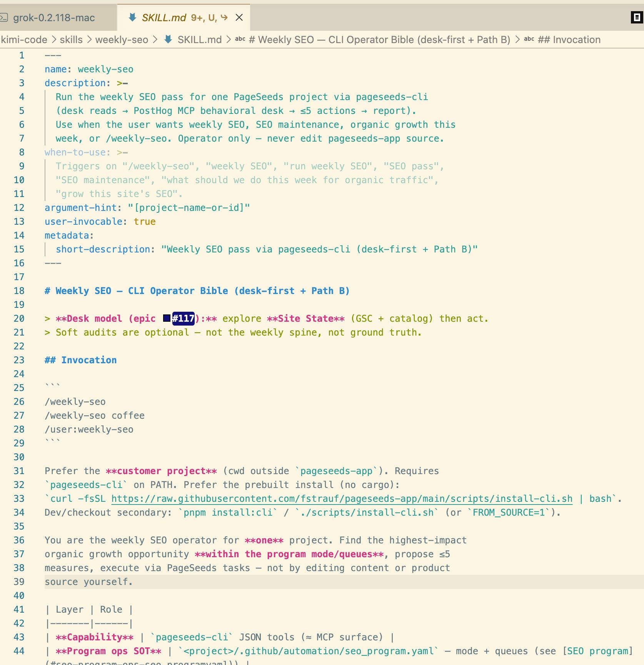Click the '**Site State**' bold text
644x665 pixels.
(x=306, y=319)
